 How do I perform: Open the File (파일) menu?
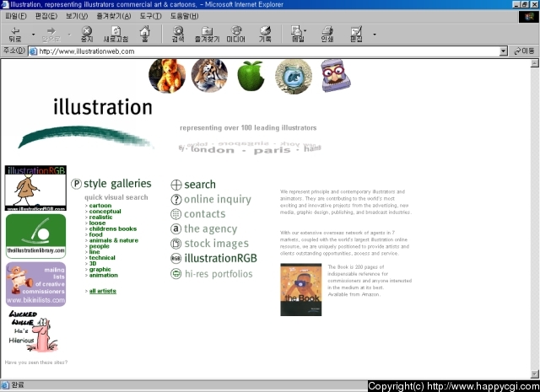point(16,16)
